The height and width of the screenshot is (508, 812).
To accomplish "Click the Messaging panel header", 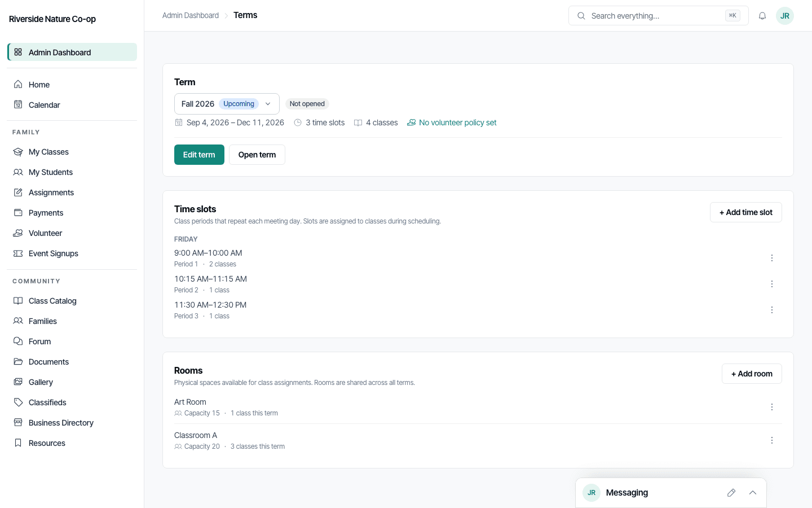I will coord(671,493).
